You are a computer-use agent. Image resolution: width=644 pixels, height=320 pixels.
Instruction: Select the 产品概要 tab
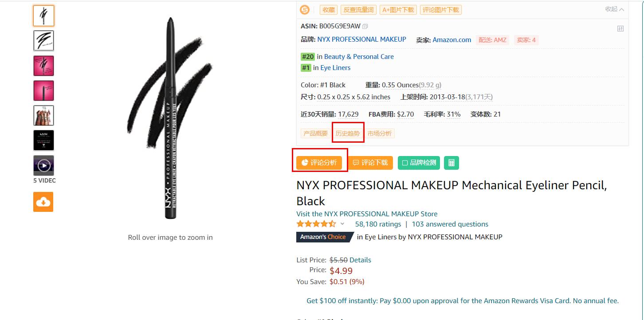tap(315, 133)
